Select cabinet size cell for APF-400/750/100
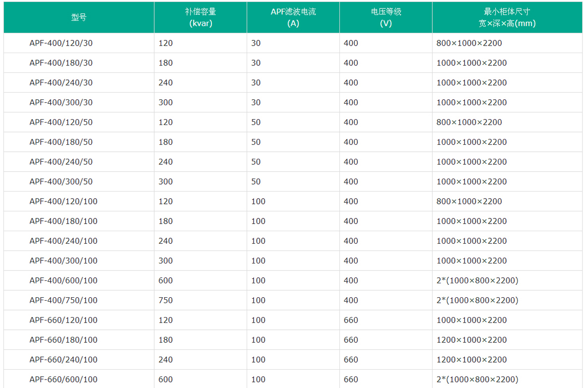This screenshot has width=588, height=388. (477, 301)
